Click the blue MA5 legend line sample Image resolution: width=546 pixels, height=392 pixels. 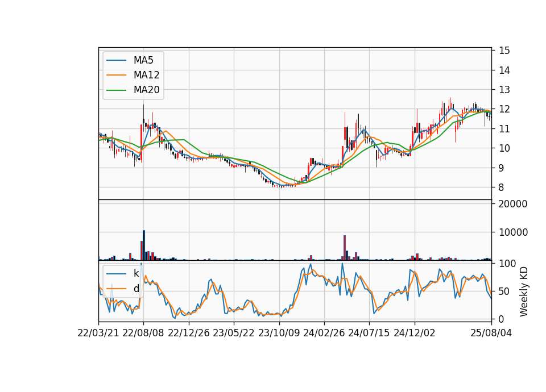116,61
